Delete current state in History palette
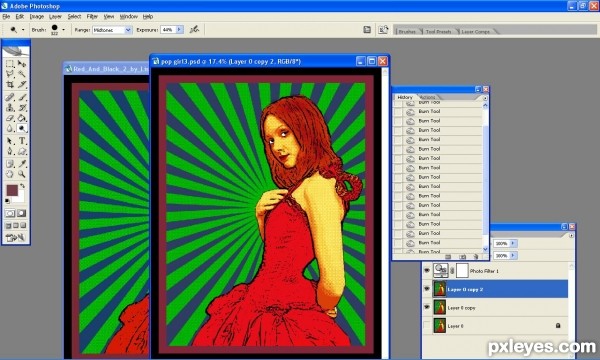This screenshot has height=360, width=600. click(476, 256)
